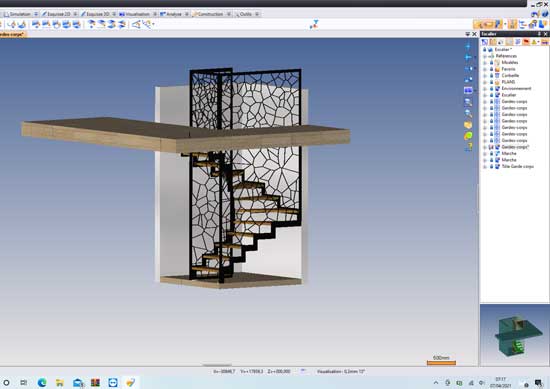Viewport: 550px width, 389px height.
Task: Click the yellow question mark icon in viewport sidebar
Action: [x=469, y=147]
